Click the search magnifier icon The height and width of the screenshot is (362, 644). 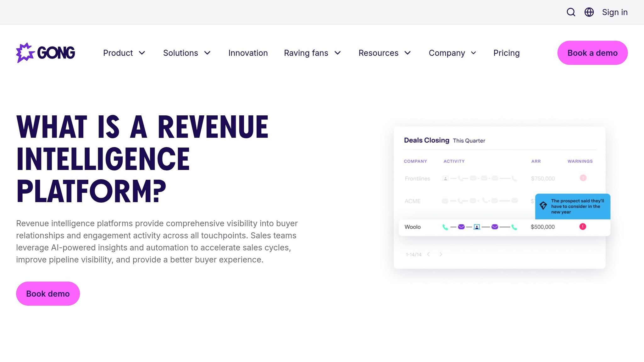(x=571, y=12)
